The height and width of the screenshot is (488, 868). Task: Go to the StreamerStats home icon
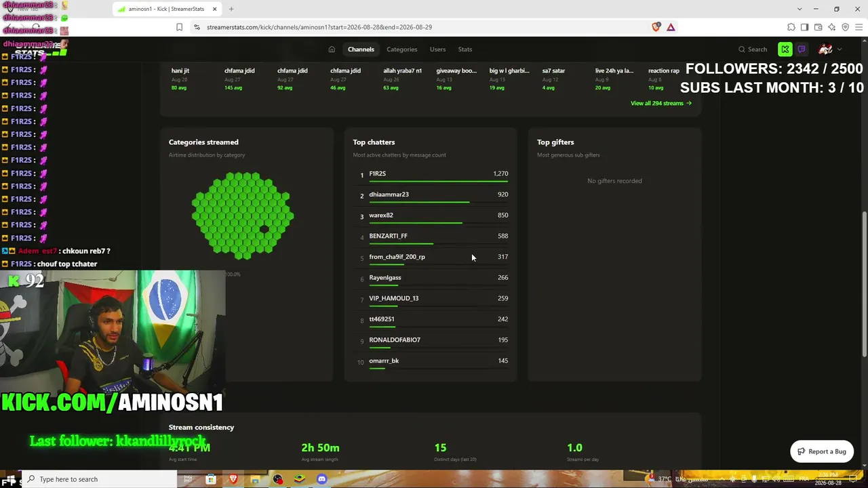[332, 49]
